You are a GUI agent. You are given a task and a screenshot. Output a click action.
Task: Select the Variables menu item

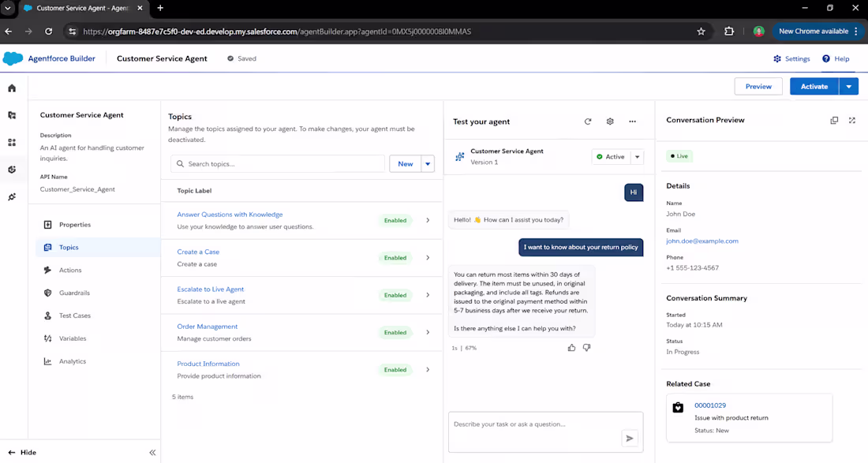click(98, 338)
